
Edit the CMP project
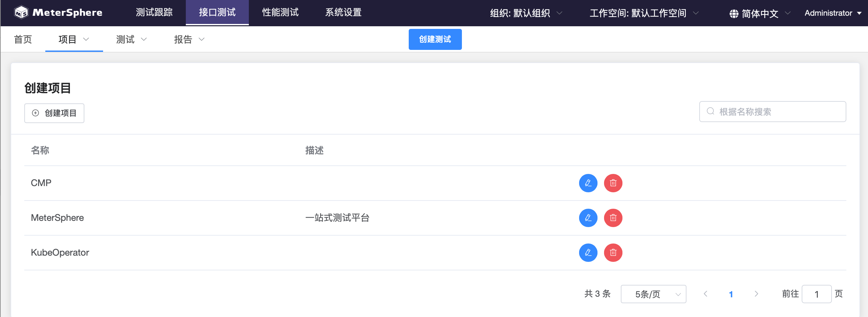pos(588,183)
